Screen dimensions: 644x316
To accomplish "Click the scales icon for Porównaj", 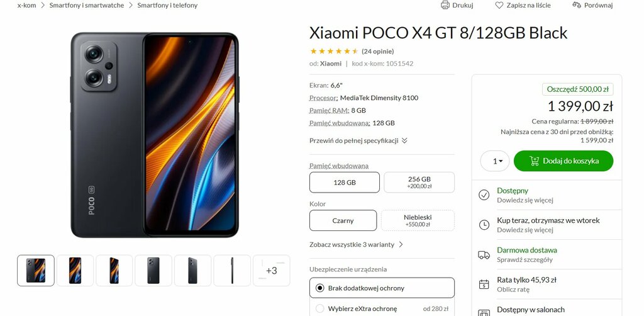I will coord(577,5).
